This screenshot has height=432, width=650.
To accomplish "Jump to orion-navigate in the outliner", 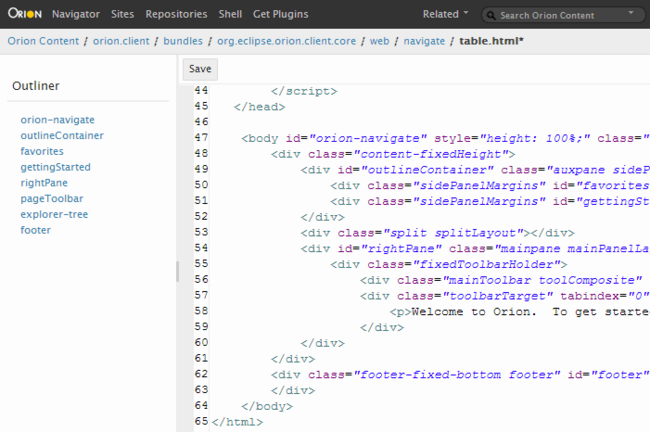I will point(58,120).
